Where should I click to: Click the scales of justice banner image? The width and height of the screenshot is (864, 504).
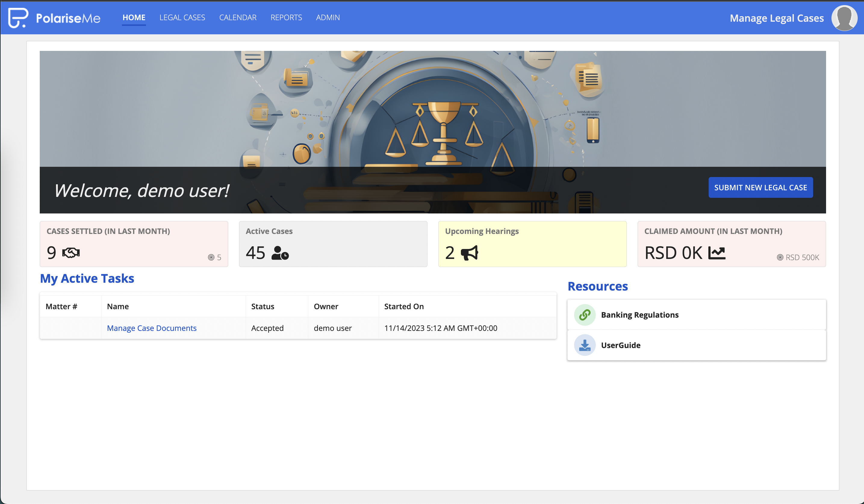pos(433,132)
